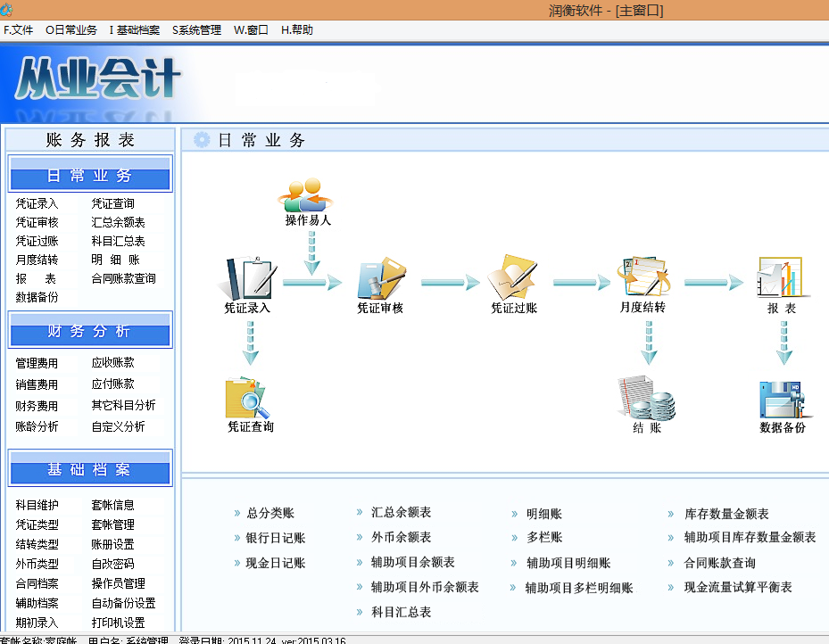The image size is (829, 644).
Task: Open 库存数量金额表 report link
Action: tap(726, 514)
